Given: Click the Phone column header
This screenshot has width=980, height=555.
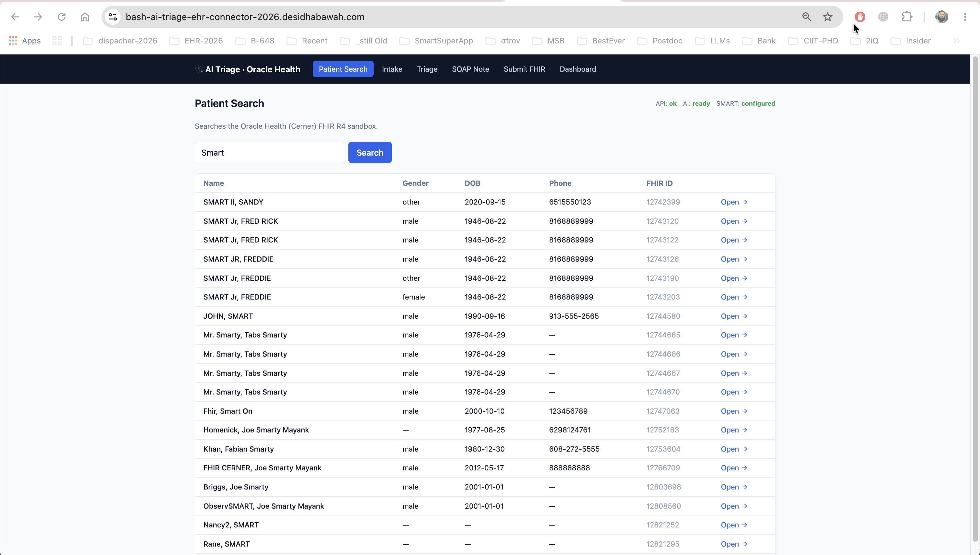Looking at the screenshot, I should (560, 183).
